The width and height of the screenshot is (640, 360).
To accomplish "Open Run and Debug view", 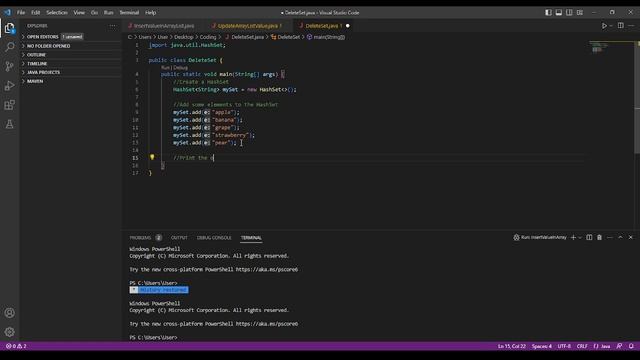I will pos(9,85).
